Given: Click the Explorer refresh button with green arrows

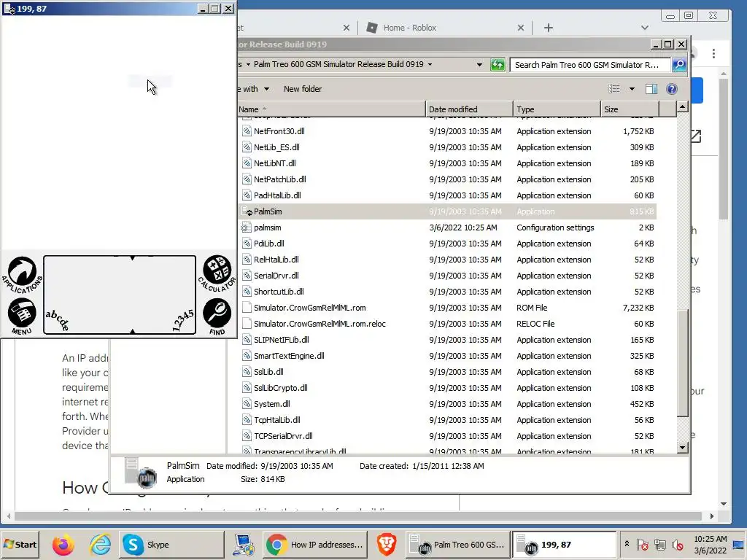Looking at the screenshot, I should point(498,65).
